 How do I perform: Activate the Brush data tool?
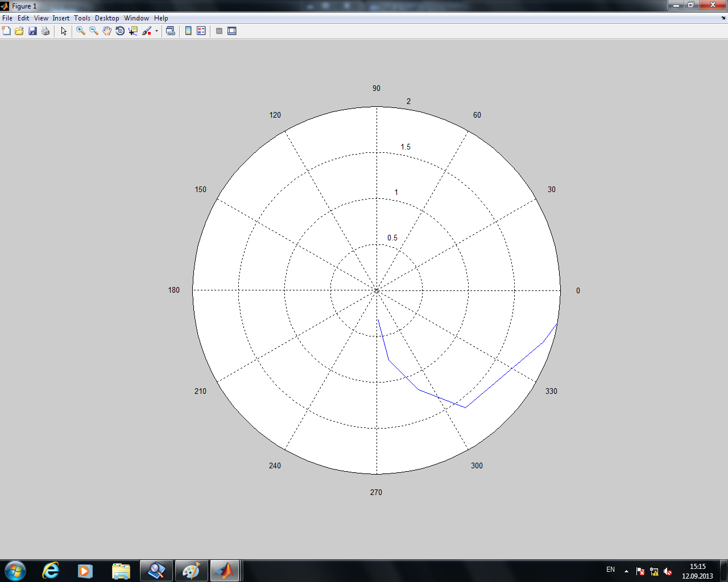pos(147,31)
